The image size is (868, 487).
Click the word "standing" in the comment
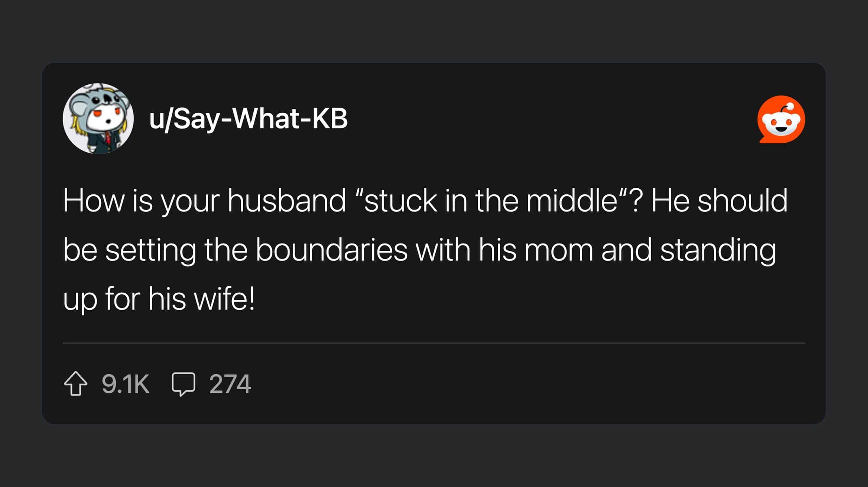(x=718, y=250)
